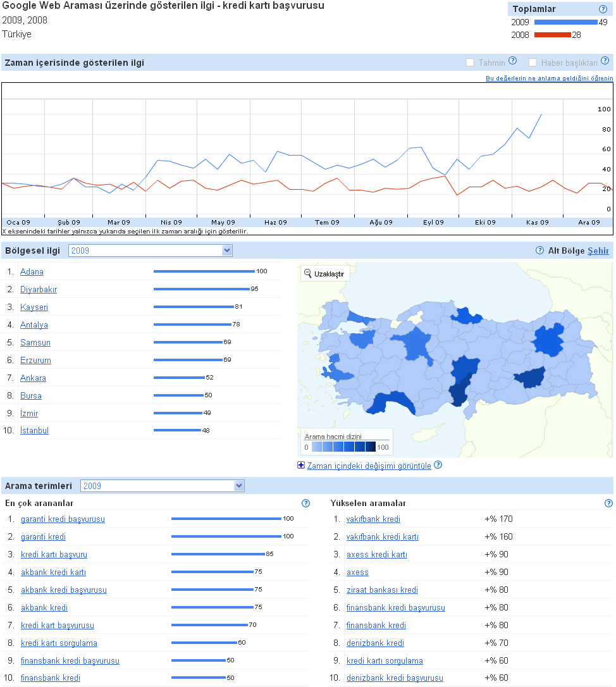Click the Antalya region link
The width and height of the screenshot is (616, 687).
click(x=34, y=325)
